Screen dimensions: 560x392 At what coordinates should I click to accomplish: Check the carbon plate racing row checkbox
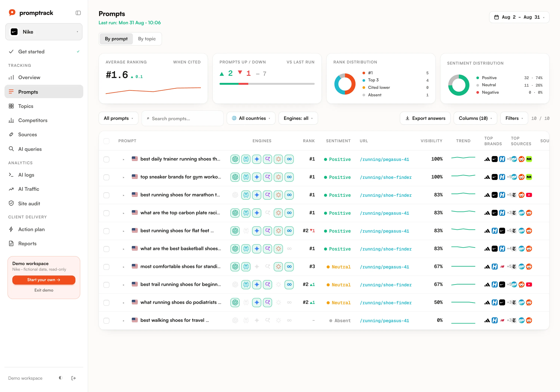pyautogui.click(x=106, y=213)
